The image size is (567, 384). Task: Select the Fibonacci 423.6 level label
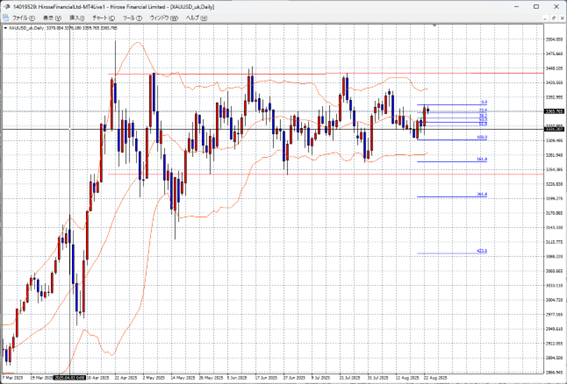pos(482,251)
